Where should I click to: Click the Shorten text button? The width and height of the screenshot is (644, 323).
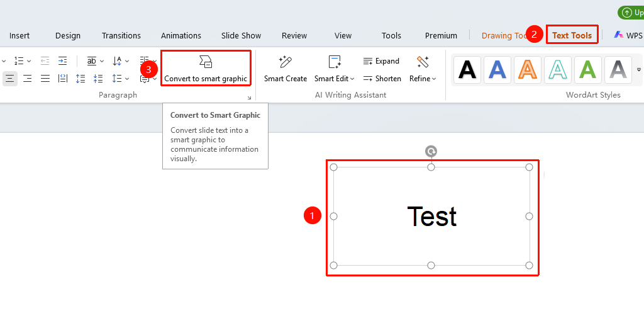tap(382, 79)
